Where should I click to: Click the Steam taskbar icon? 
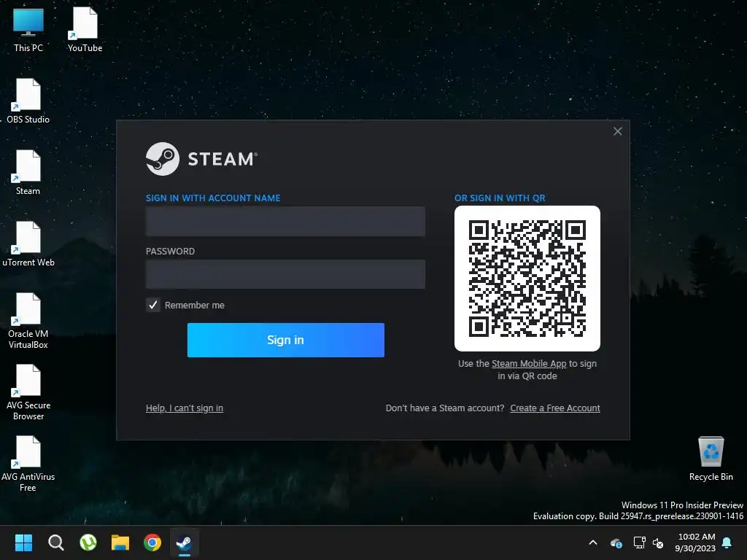click(x=185, y=542)
